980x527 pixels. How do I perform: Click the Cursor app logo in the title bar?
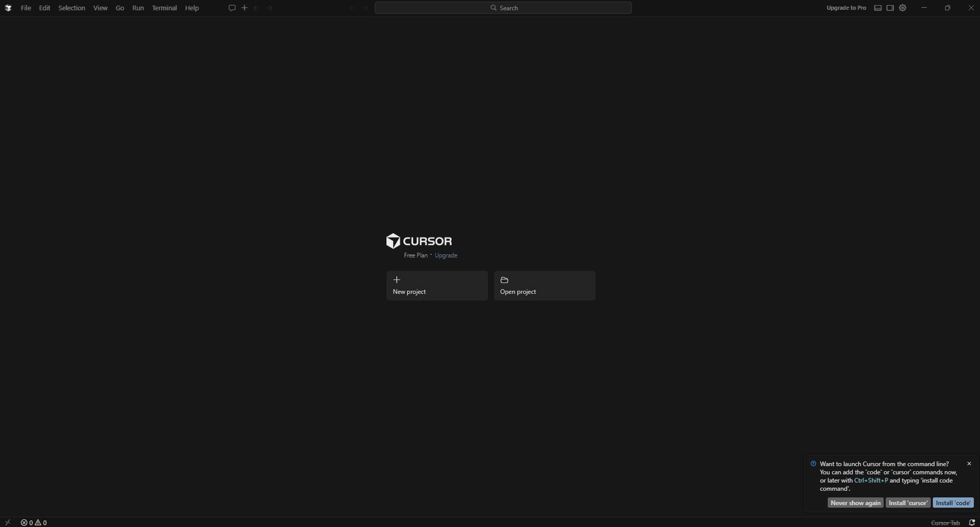pyautogui.click(x=8, y=8)
